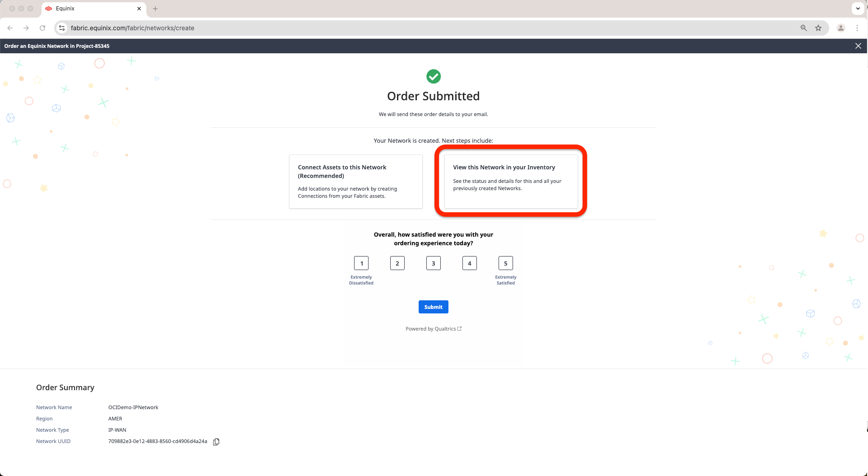Screen dimensions: 868x476
Task: Select satisfaction rating 4
Action: (x=470, y=263)
